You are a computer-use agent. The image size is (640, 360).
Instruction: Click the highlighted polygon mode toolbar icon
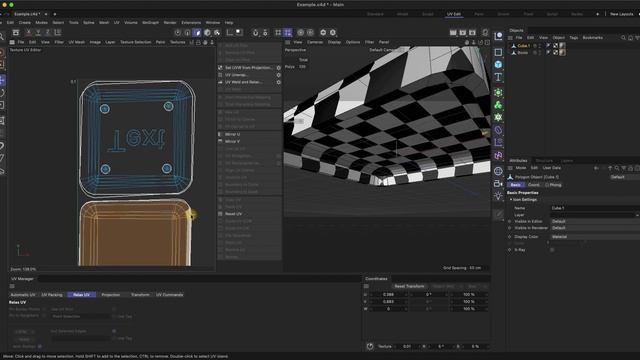(x=197, y=32)
